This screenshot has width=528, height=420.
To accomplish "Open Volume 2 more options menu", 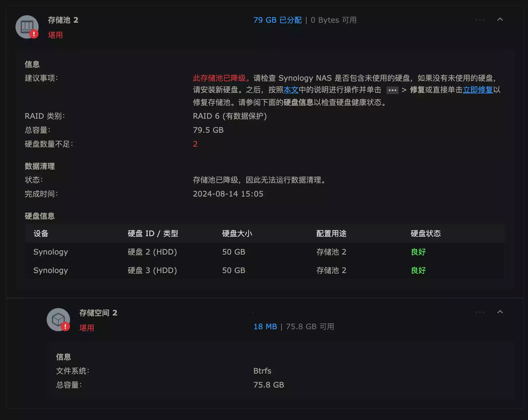I will point(480,312).
